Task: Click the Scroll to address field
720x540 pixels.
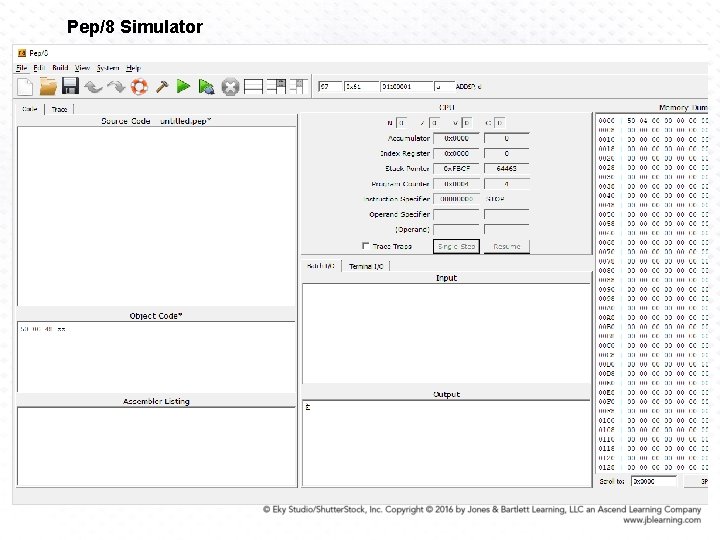Action: (653, 481)
